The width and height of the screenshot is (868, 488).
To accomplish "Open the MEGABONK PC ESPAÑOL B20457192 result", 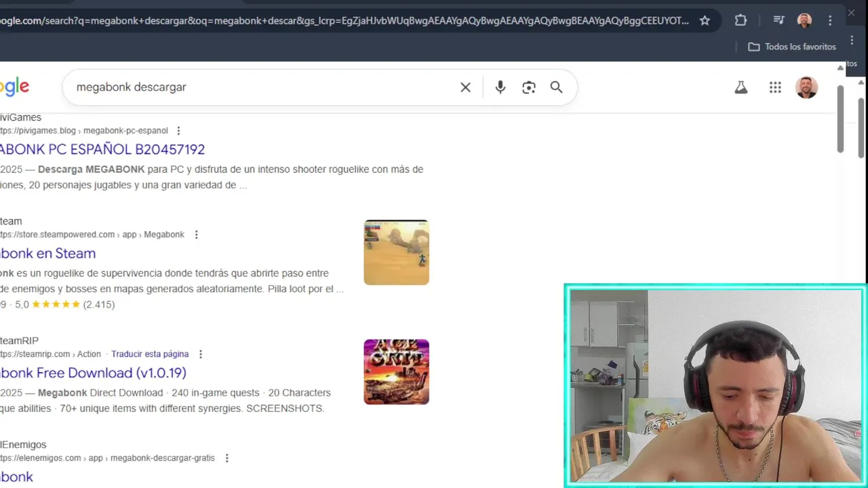I will pyautogui.click(x=102, y=149).
